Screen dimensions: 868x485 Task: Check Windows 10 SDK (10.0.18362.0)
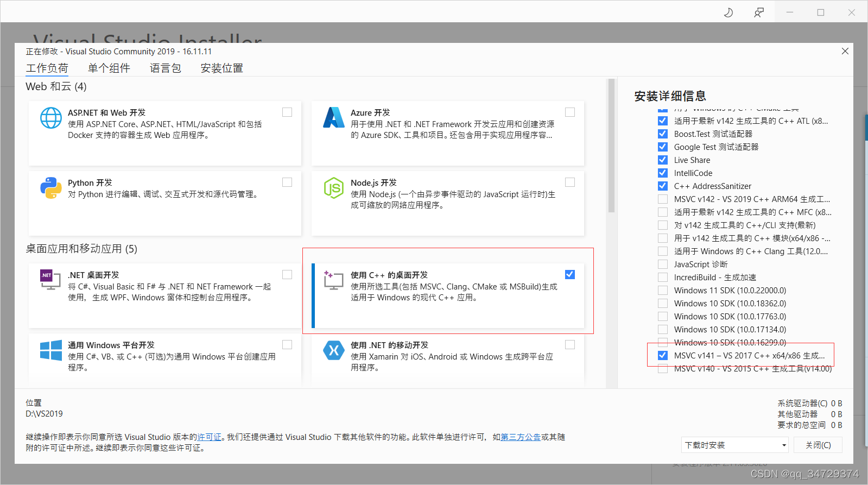663,303
